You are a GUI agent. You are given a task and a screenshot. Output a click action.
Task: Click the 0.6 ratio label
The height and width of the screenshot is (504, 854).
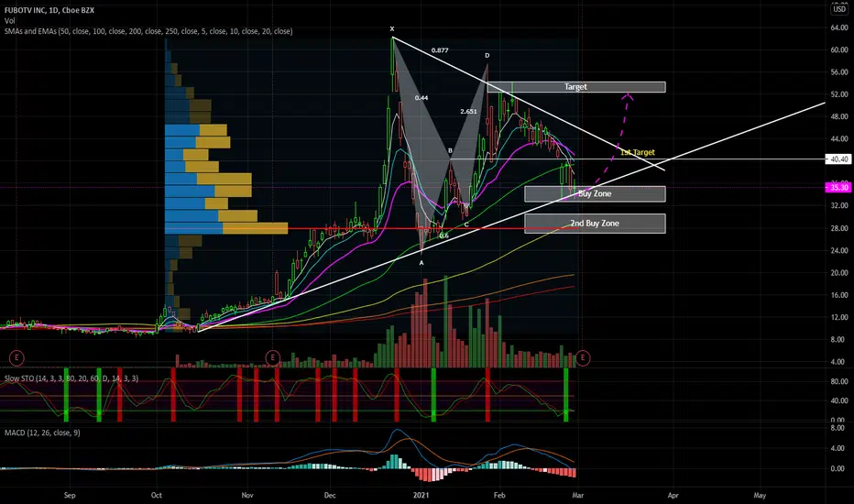pyautogui.click(x=443, y=236)
